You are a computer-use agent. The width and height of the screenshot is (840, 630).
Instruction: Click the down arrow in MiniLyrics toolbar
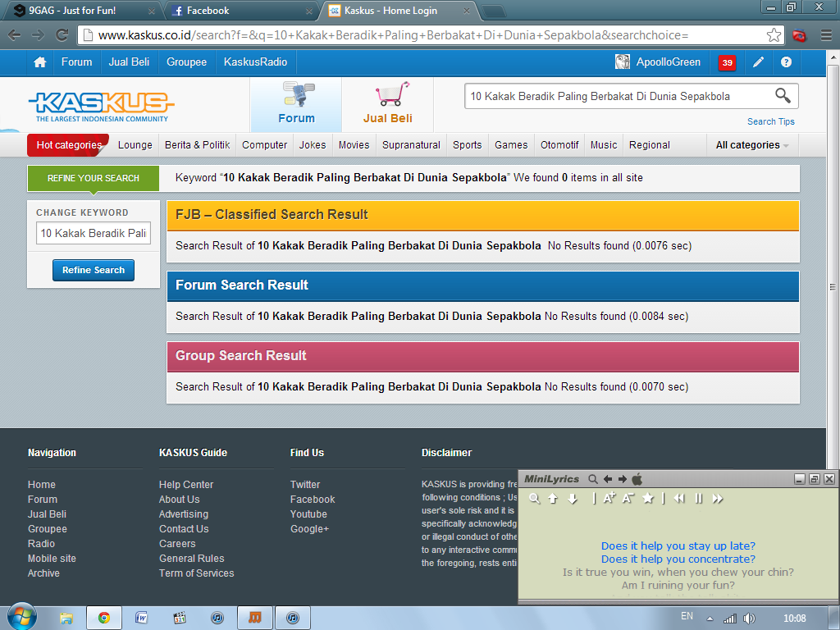573,499
